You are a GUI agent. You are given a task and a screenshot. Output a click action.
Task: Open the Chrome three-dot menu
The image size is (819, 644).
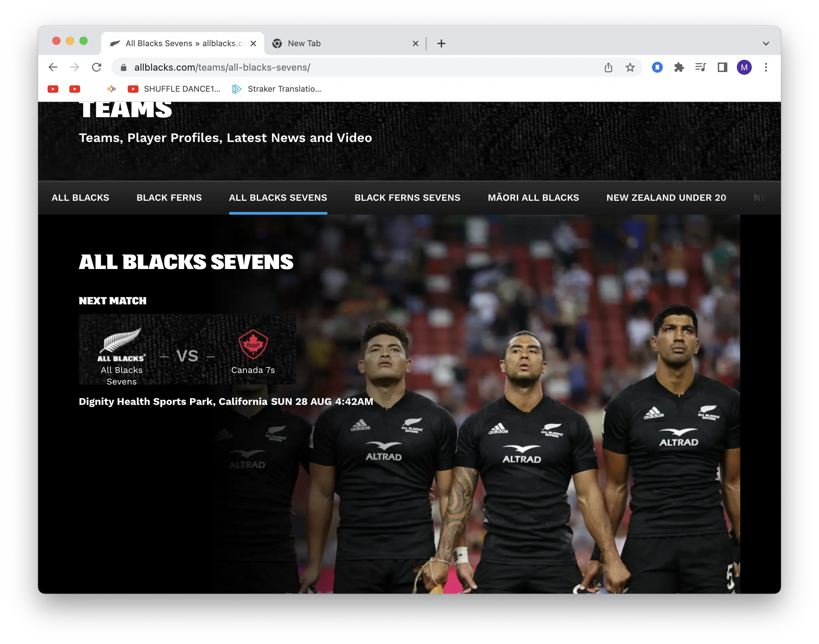point(765,68)
